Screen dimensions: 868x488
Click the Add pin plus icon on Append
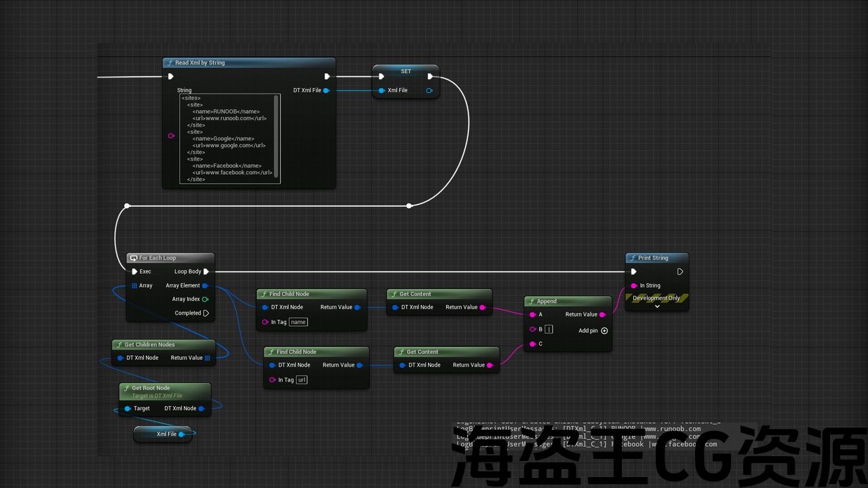(604, 331)
